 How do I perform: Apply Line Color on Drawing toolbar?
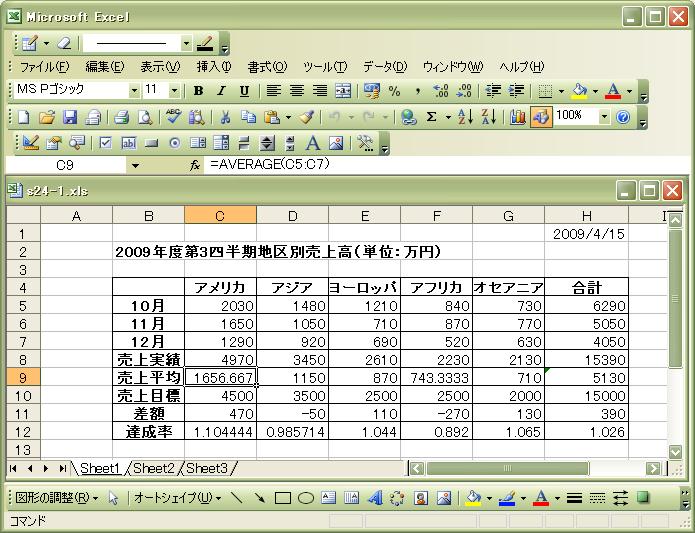[x=507, y=498]
